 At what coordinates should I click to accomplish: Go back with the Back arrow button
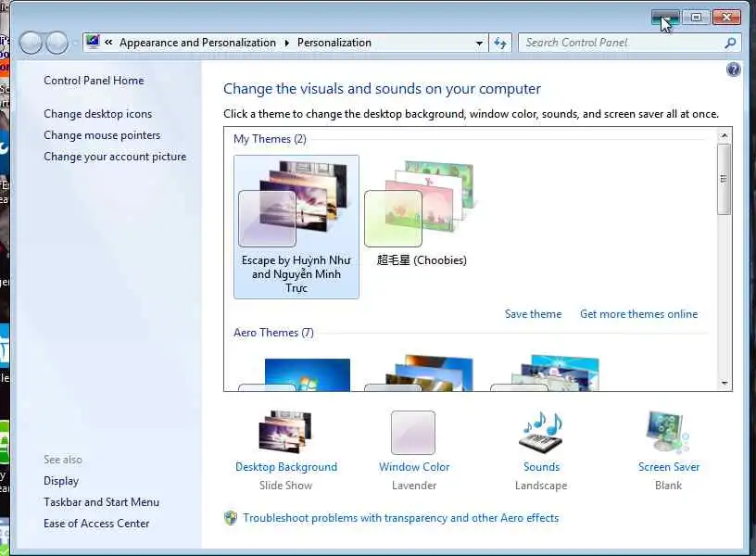[31, 43]
